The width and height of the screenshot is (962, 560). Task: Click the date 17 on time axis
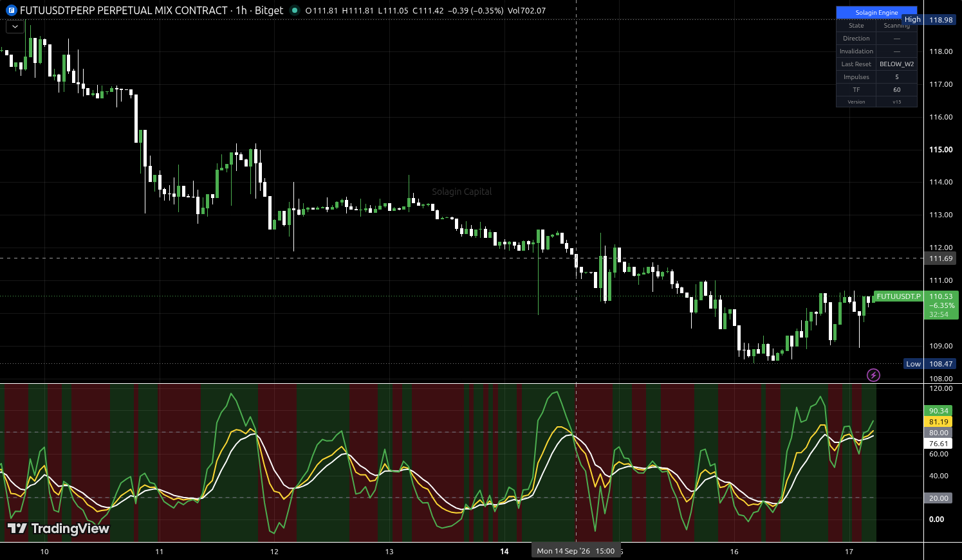[x=849, y=552]
